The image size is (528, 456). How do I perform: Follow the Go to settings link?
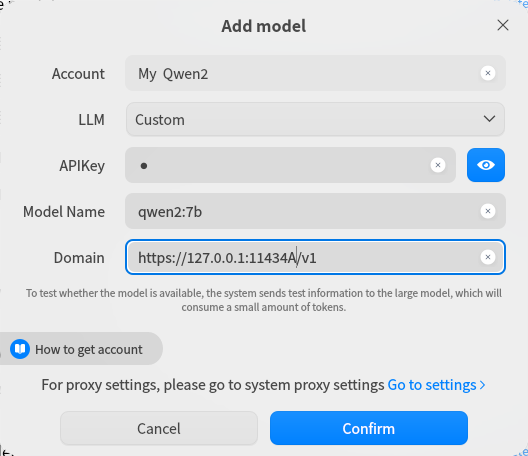click(x=432, y=385)
